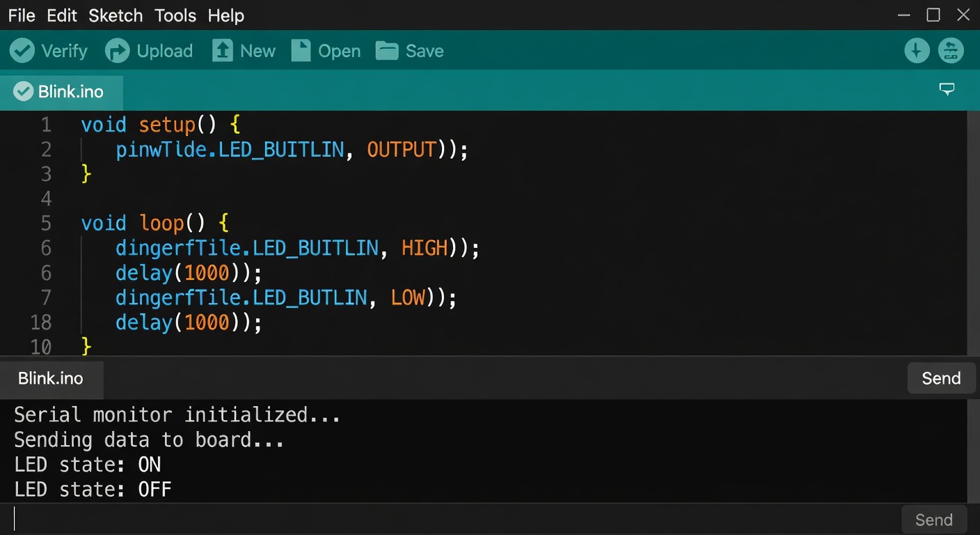Expand the Help menu
The height and width of the screenshot is (535, 980).
[226, 15]
